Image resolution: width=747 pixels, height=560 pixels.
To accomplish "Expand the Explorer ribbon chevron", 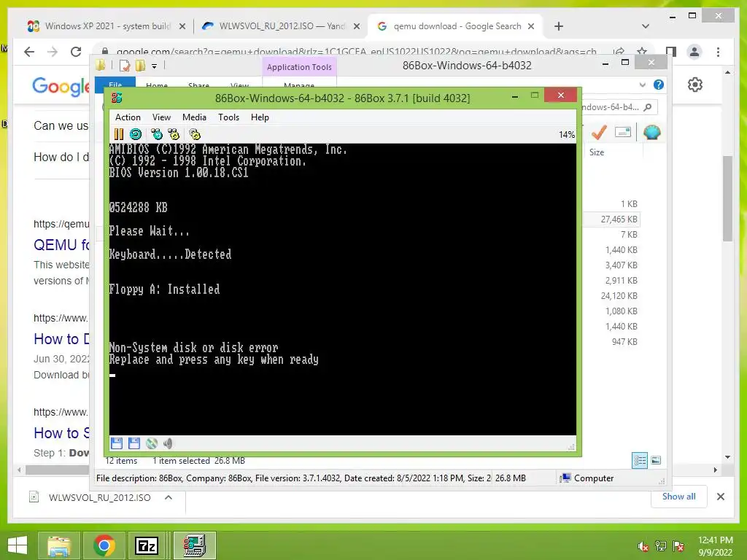I will pos(642,85).
